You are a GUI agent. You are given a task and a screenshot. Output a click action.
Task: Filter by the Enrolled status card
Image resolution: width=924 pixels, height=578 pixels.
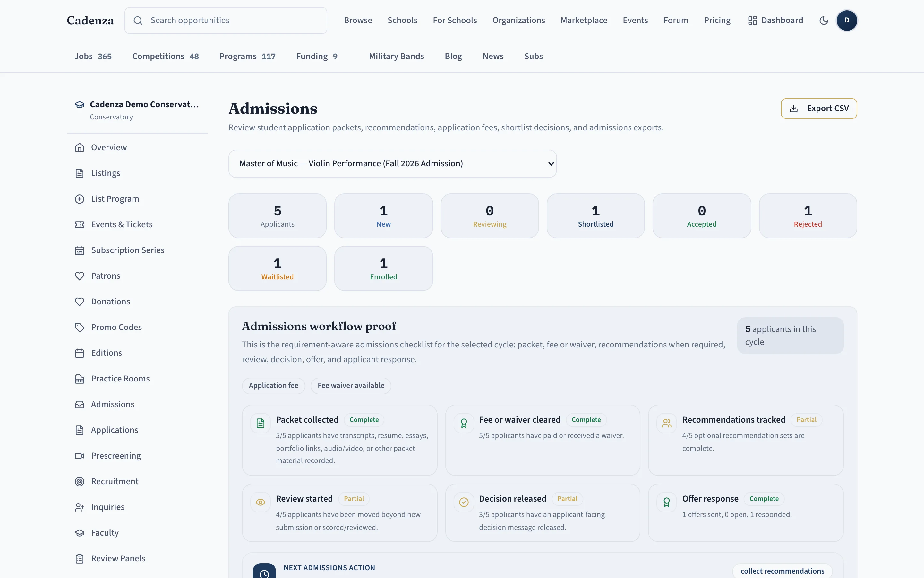click(383, 268)
